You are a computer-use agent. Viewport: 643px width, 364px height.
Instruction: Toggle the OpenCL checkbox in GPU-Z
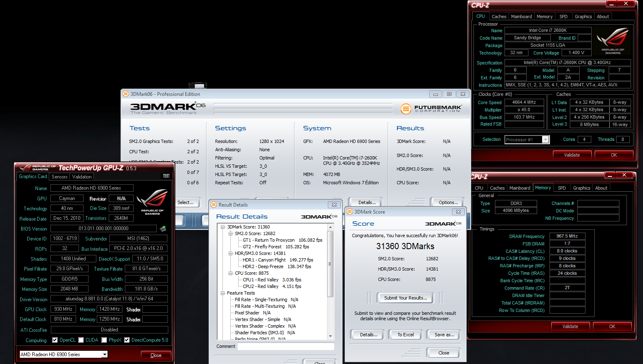55,340
